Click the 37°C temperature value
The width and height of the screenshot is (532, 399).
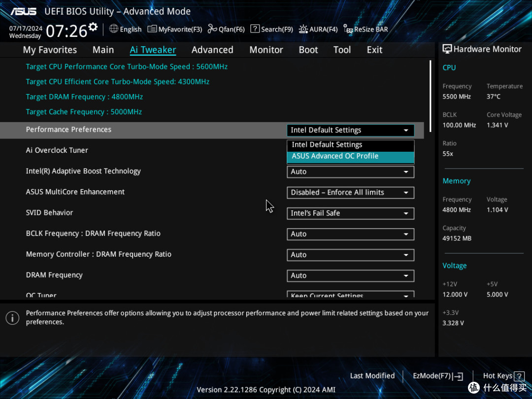coord(493,97)
